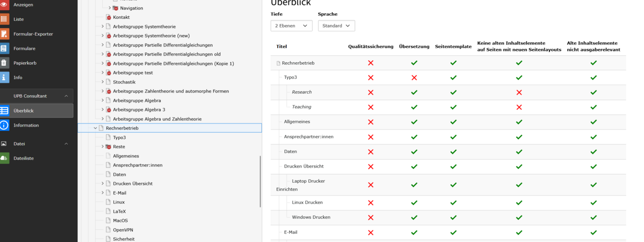Open the Formular-Exporter module icon
Screen dimensions: 644x242
(x=4, y=34)
